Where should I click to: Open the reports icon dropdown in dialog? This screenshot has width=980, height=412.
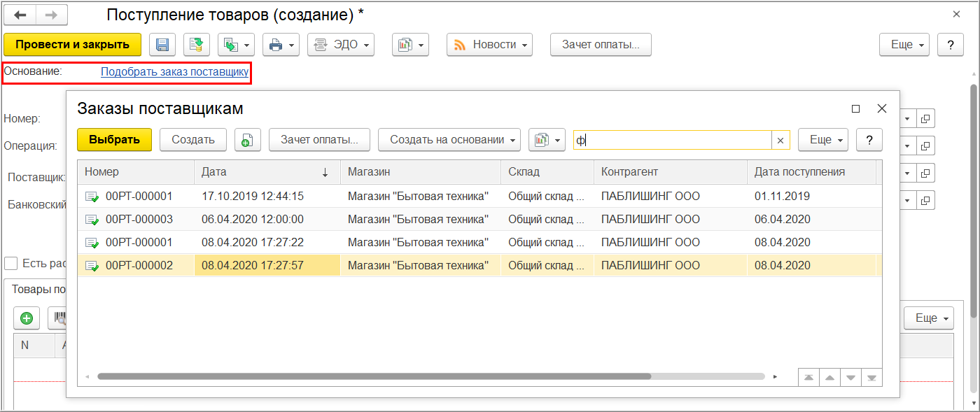pos(547,140)
